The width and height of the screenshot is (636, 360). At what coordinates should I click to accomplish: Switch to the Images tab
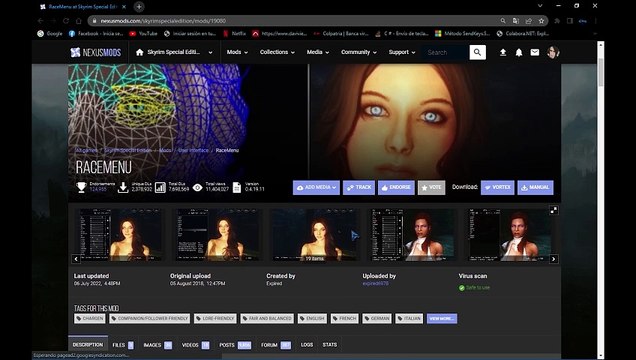157,345
